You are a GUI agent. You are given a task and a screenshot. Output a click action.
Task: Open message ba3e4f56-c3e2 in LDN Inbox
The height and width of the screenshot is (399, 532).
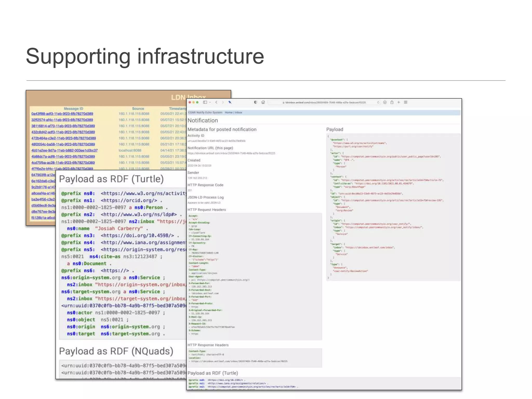pyautogui.click(x=43, y=199)
